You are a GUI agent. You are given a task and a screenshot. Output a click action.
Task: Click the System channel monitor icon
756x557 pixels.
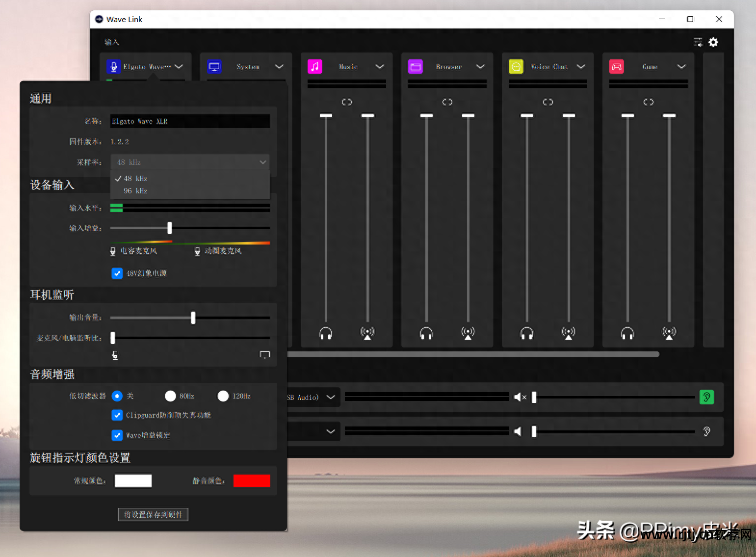pos(214,67)
